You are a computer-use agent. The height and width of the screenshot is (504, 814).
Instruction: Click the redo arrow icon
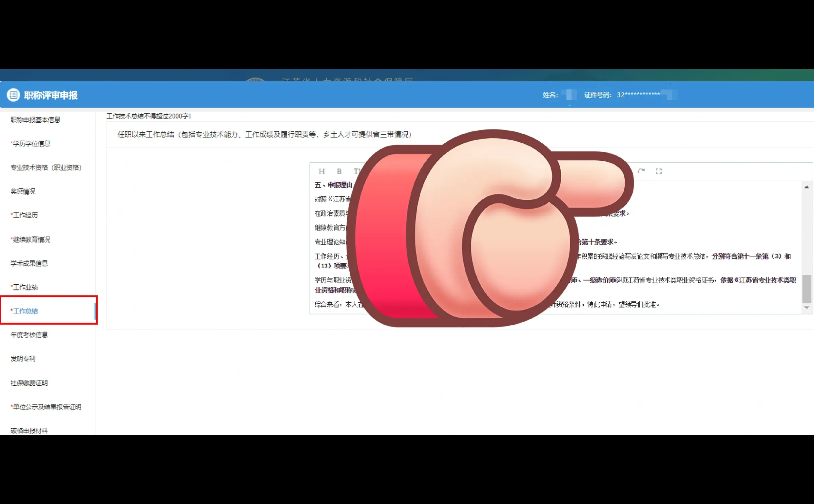point(641,171)
